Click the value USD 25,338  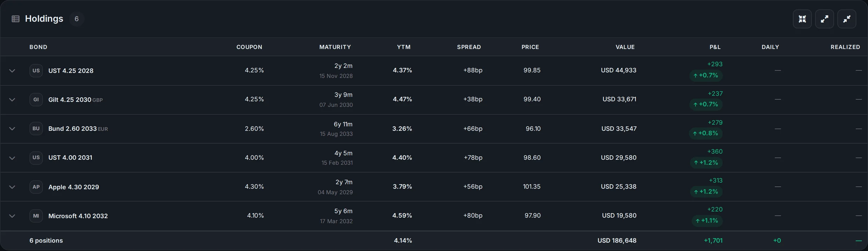click(x=618, y=187)
